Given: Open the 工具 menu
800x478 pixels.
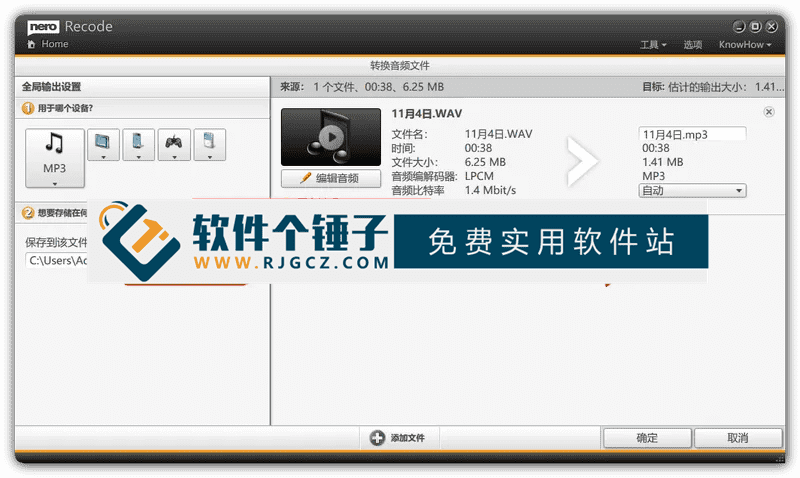Looking at the screenshot, I should click(x=653, y=45).
